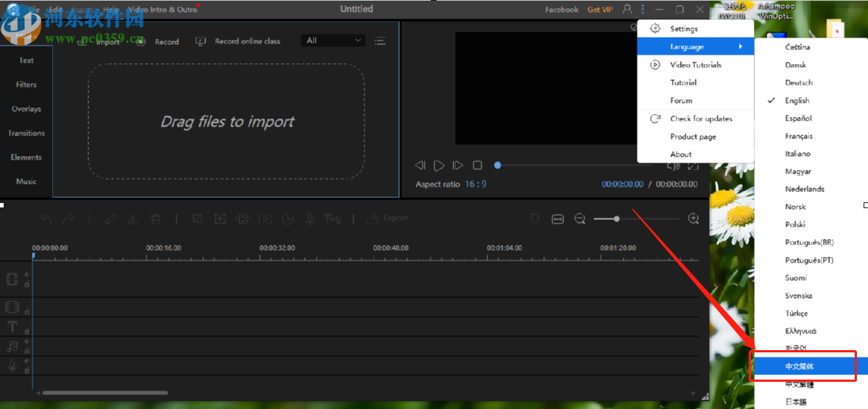Image resolution: width=868 pixels, height=409 pixels.
Task: Switch to the Transitions tab
Action: pos(26,133)
